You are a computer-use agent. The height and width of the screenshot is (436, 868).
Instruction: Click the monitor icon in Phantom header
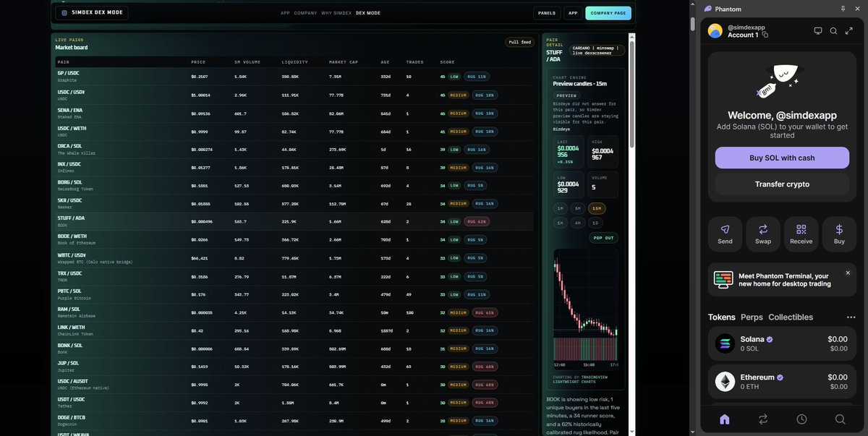point(818,31)
